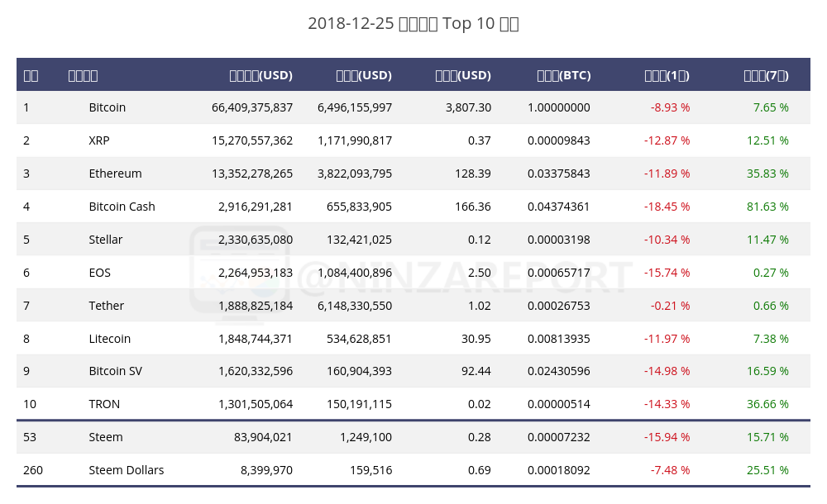Click the "Bitcoin SV" name cell
827x504 pixels.
(x=115, y=371)
